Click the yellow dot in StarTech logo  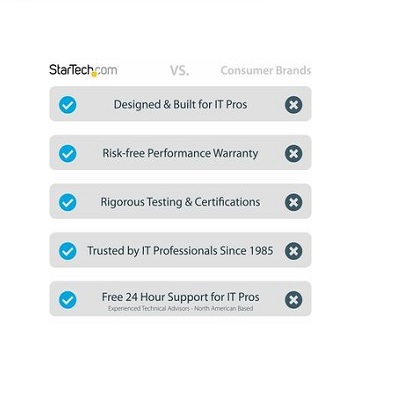[x=94, y=74]
